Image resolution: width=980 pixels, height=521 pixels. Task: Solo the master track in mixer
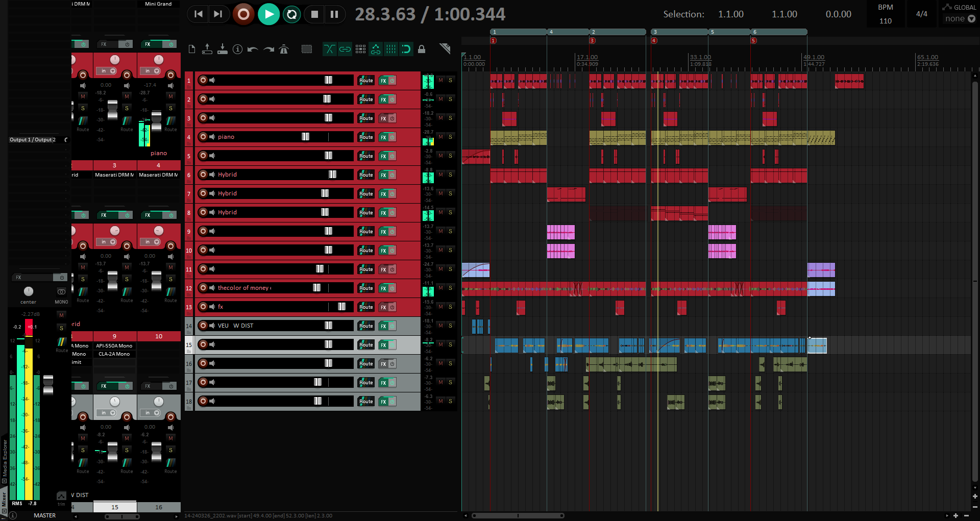coord(62,328)
